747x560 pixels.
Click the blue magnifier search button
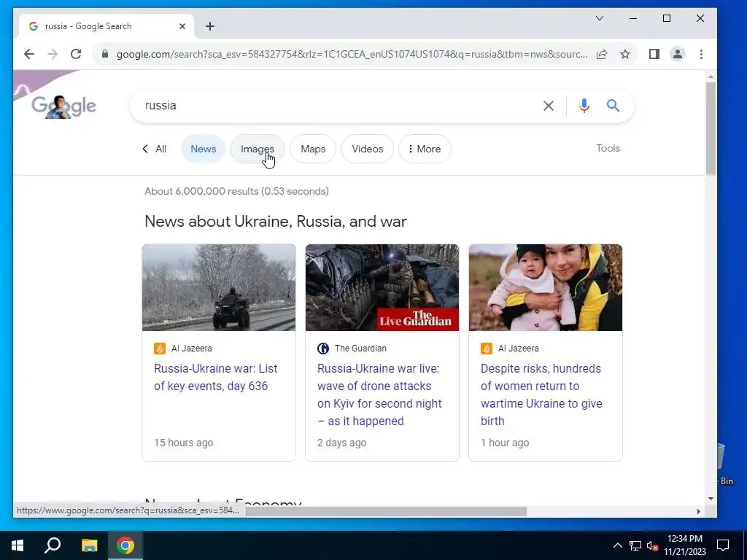point(613,106)
